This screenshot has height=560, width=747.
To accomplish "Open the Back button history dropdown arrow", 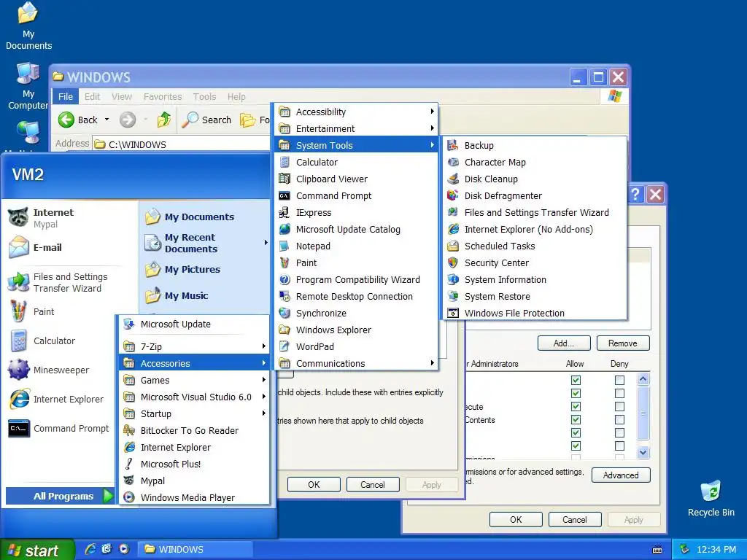I will (107, 120).
